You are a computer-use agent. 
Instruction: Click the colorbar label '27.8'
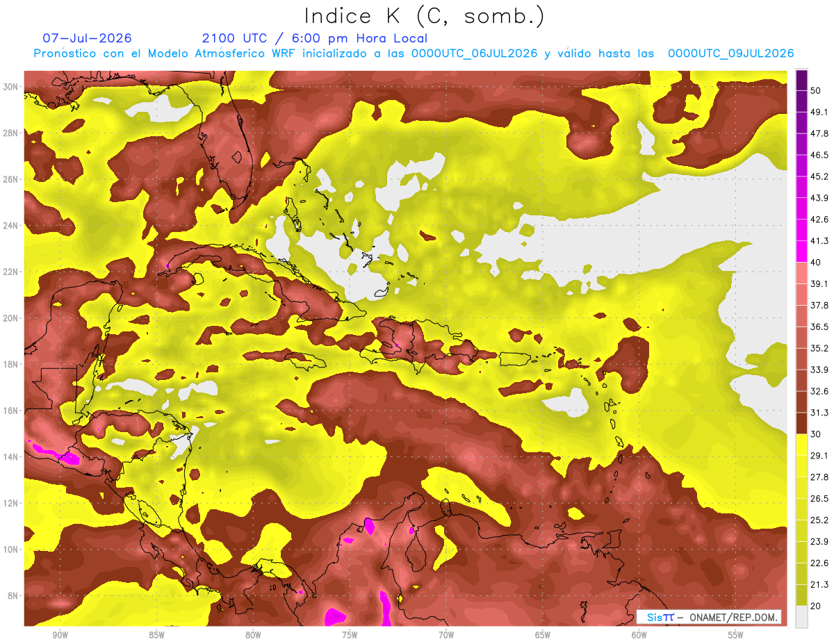click(x=819, y=477)
